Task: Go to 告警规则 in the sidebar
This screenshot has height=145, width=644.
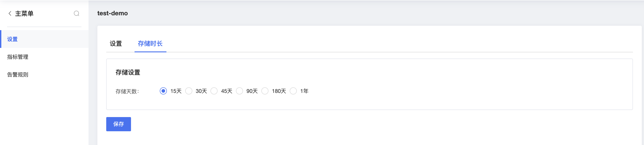Action: coord(44,75)
